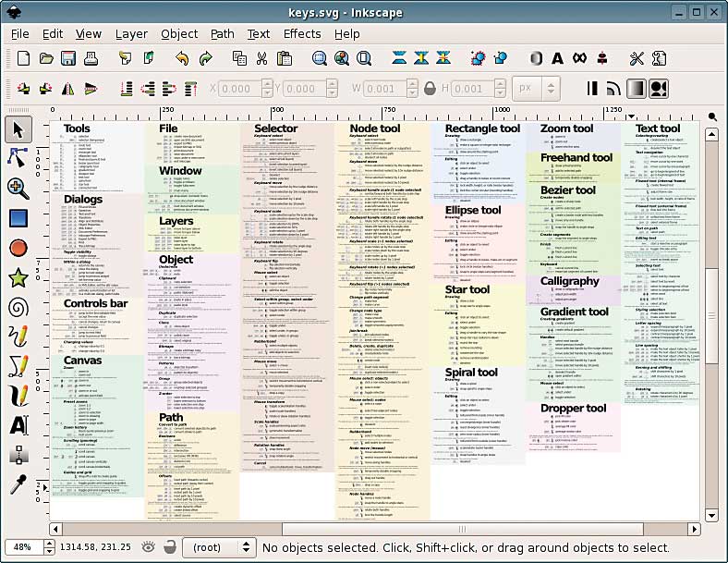This screenshot has height=563, width=728.
Task: Open the File menu
Action: [19, 34]
